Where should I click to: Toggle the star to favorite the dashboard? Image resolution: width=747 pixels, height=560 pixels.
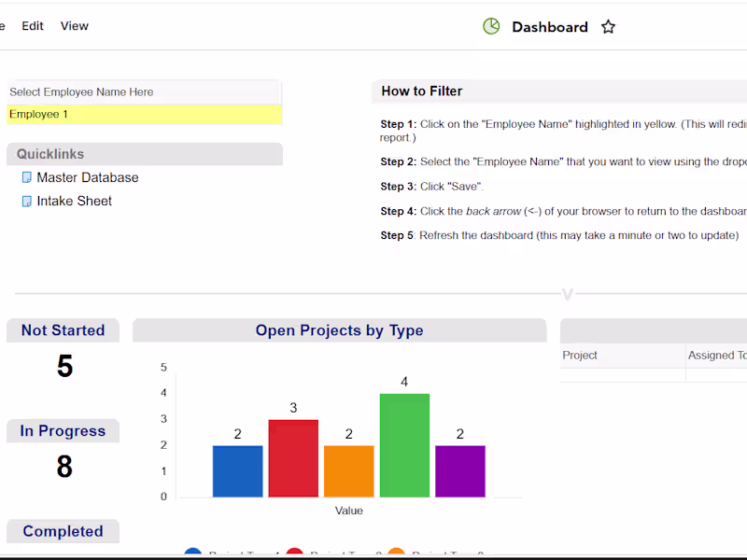pos(608,27)
